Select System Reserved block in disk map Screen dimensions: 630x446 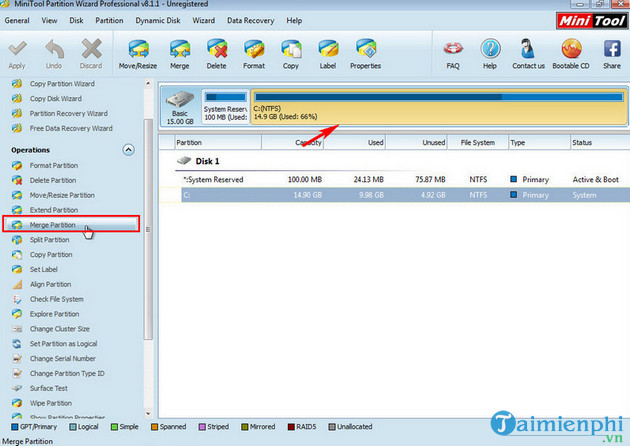pos(225,106)
